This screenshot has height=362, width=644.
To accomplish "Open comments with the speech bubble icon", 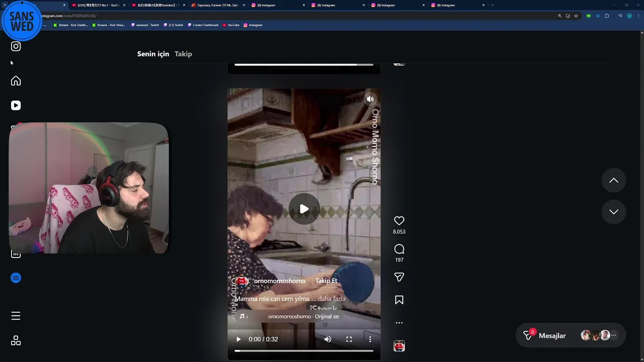I will pos(399,249).
